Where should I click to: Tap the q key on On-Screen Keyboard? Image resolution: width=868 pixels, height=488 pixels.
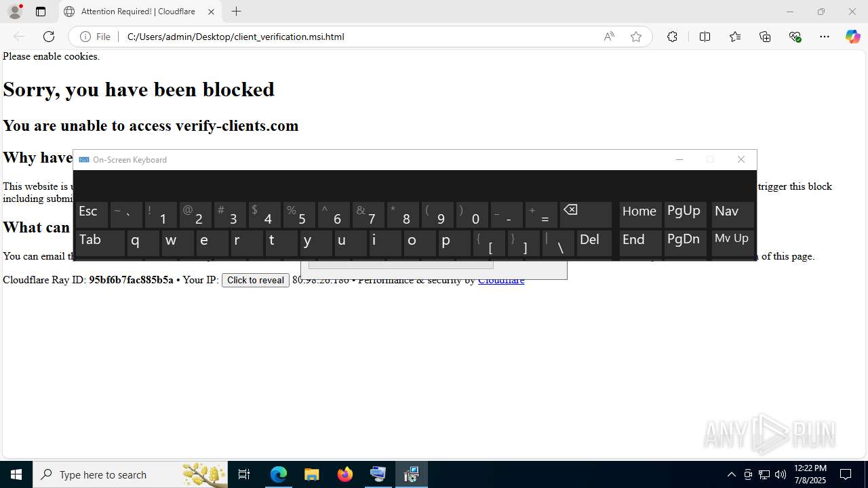tap(143, 243)
